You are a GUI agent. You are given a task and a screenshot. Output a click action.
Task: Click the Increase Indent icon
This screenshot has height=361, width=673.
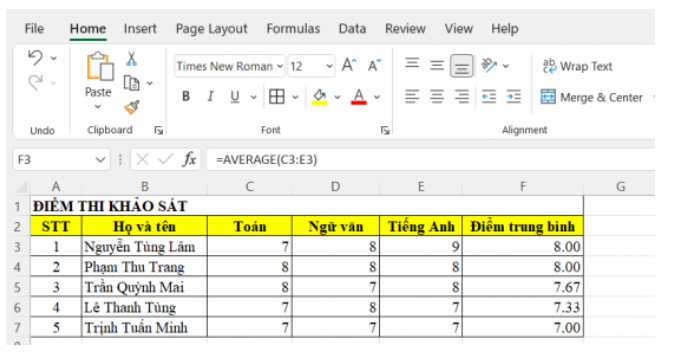click(514, 97)
